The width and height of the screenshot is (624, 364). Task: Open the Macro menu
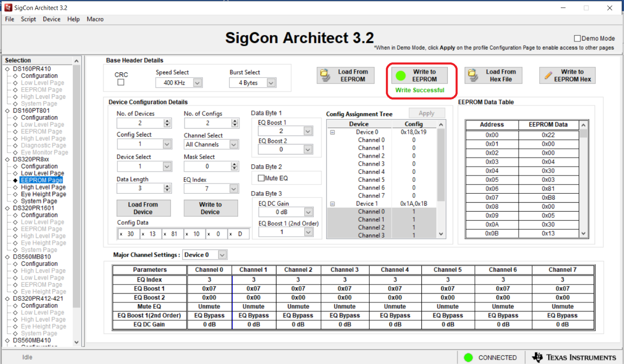tap(95, 19)
